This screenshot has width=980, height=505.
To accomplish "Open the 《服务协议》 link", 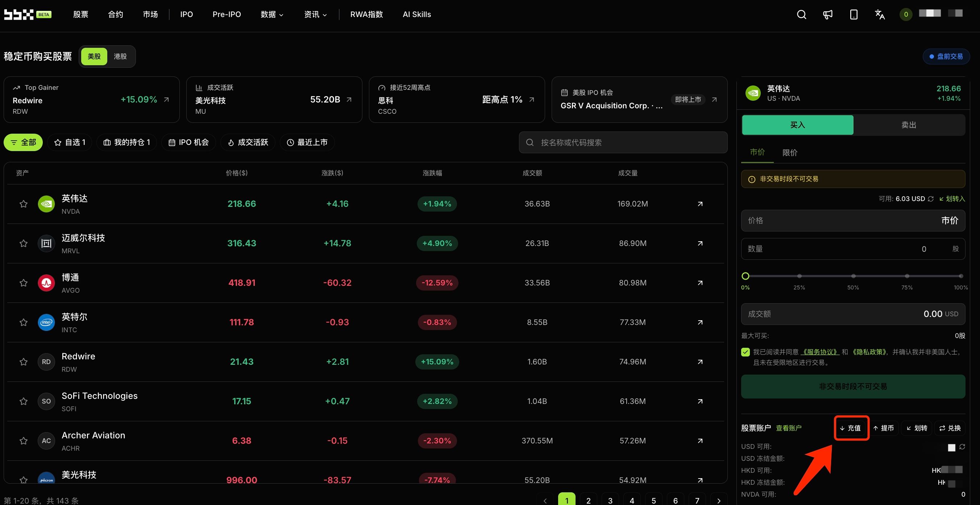I will (820, 352).
